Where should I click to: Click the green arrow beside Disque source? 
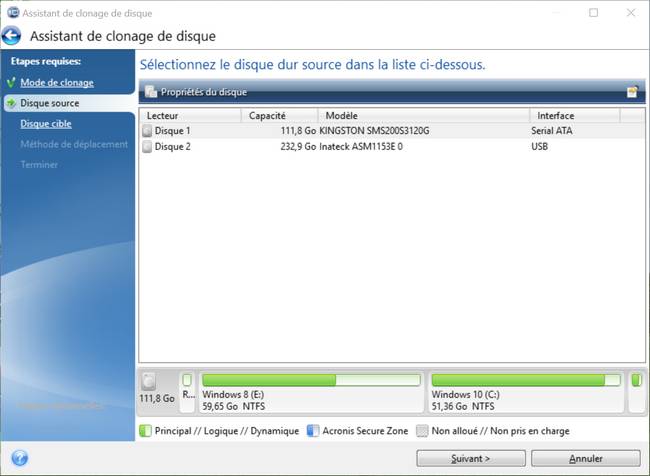[x=11, y=102]
